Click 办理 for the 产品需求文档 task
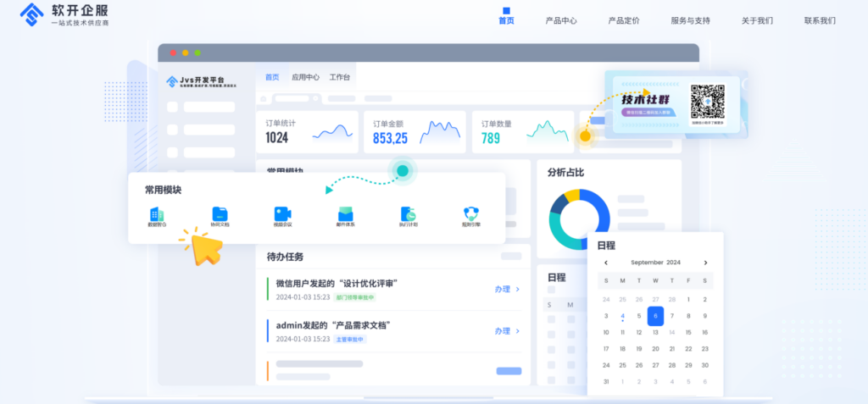Screen dimensions: 868x404 click(506, 331)
